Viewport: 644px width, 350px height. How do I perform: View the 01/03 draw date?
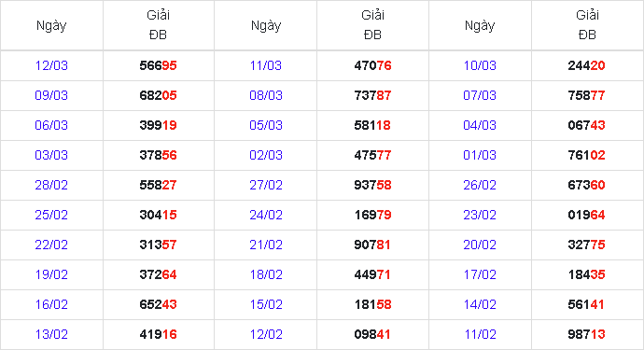(480, 155)
